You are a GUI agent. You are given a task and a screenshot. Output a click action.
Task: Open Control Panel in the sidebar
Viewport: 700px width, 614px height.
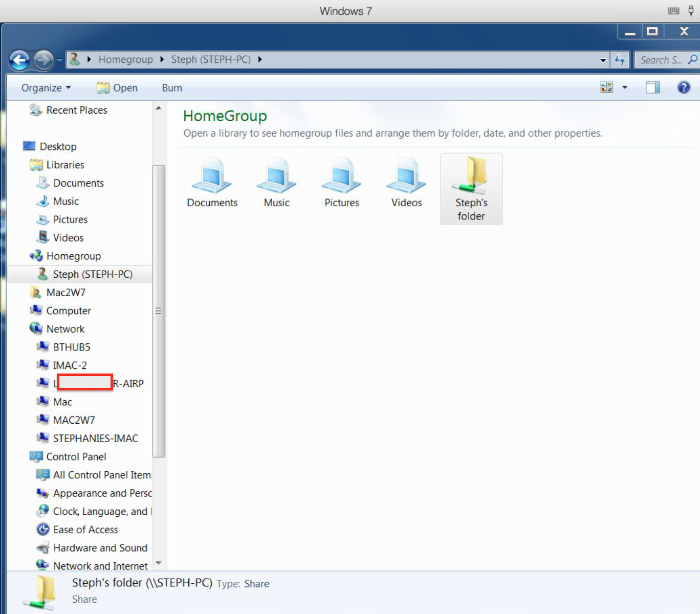click(68, 457)
